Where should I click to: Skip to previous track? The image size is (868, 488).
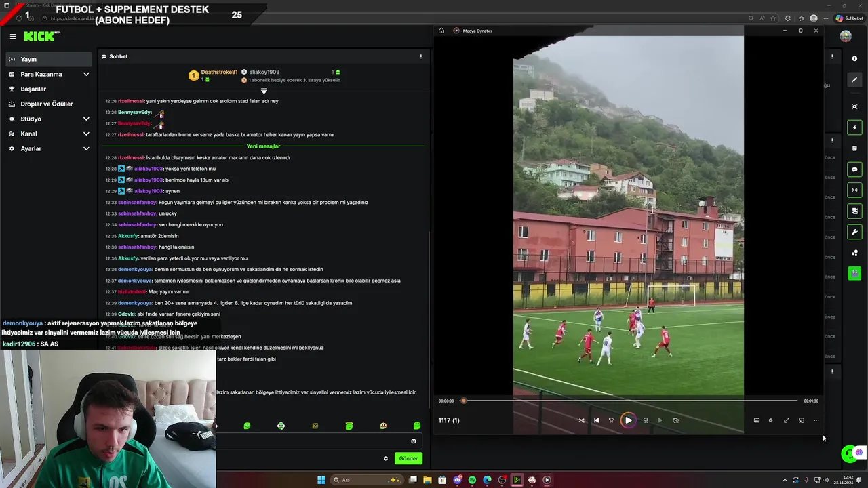click(597, 420)
